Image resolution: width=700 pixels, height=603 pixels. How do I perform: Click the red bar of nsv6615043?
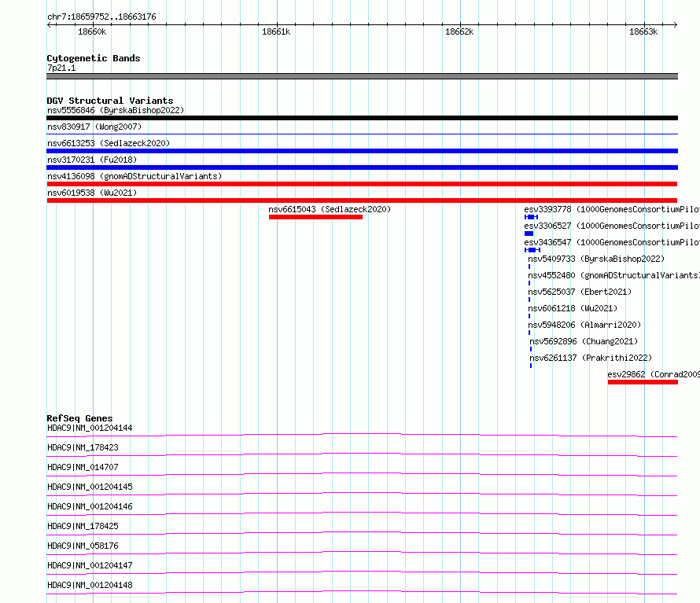click(x=315, y=217)
